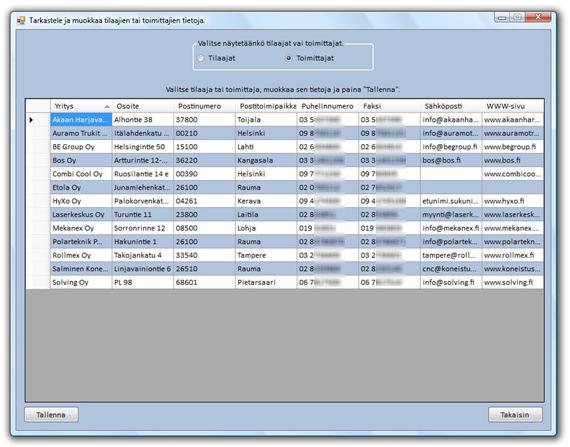
Task: Click the city cell Laitila
Action: 266,215
